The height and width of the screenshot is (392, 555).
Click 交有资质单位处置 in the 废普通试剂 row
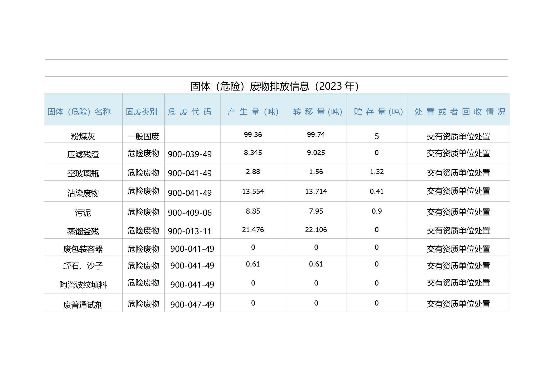coord(458,304)
